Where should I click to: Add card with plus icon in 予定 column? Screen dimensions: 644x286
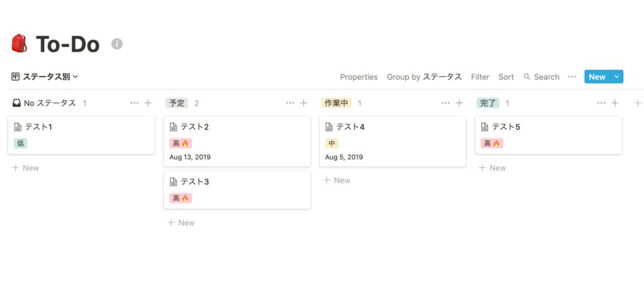(304, 103)
